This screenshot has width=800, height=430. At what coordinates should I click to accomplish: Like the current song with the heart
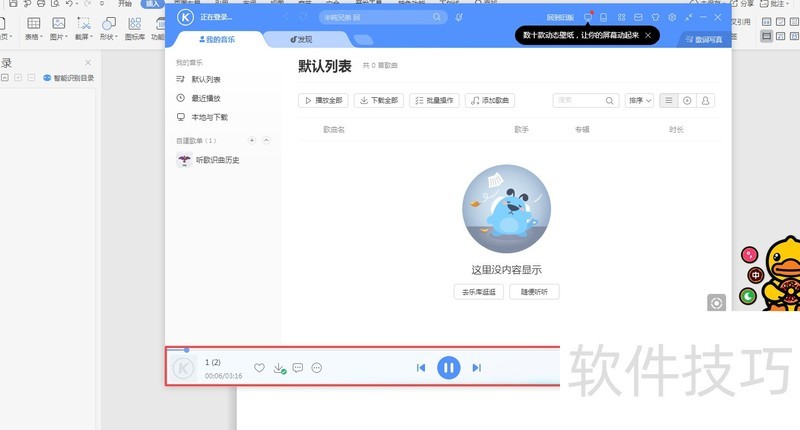tap(259, 368)
